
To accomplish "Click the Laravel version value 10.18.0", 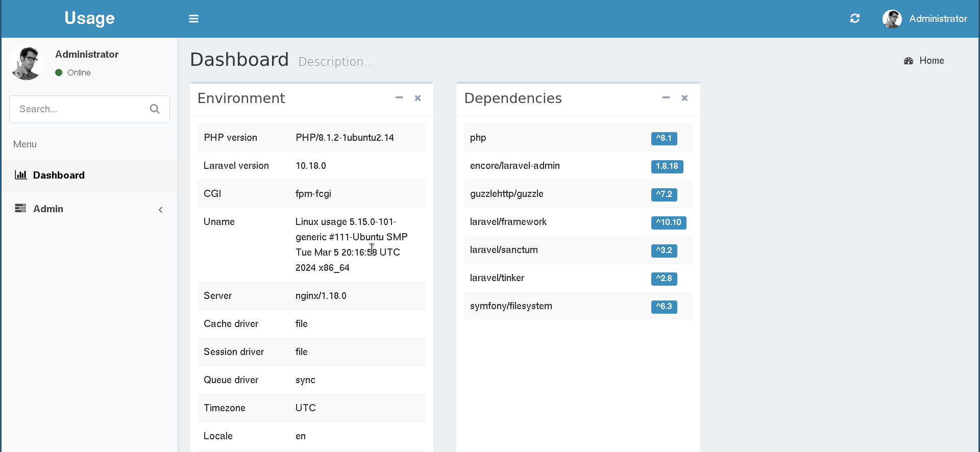I will tap(311, 166).
